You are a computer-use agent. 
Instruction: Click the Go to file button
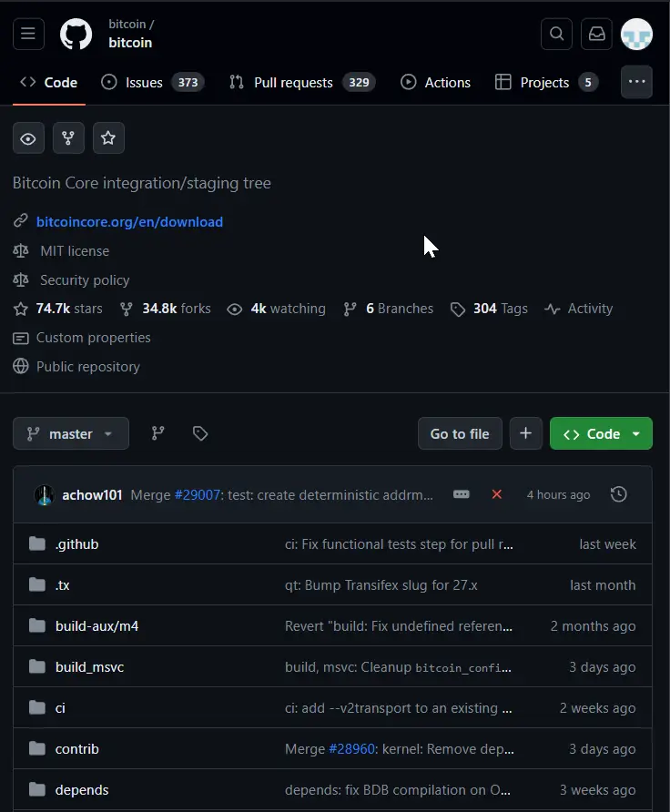click(x=460, y=433)
